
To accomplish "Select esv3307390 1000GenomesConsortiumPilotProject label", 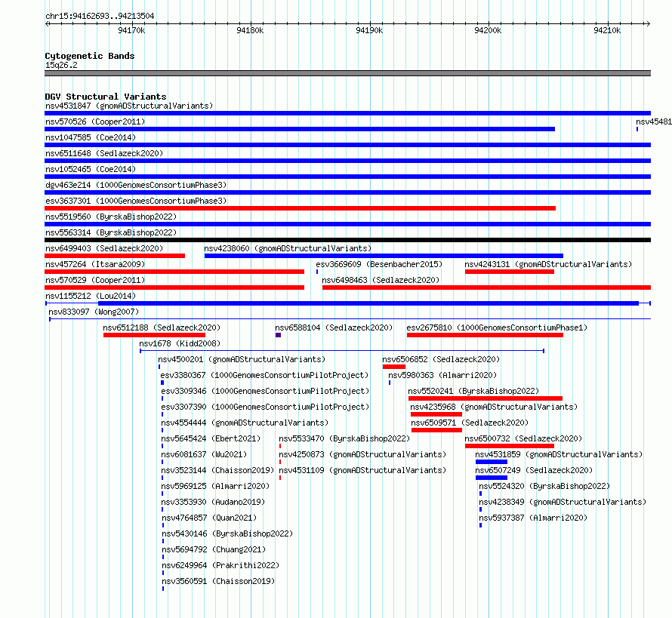I will click(x=265, y=407).
